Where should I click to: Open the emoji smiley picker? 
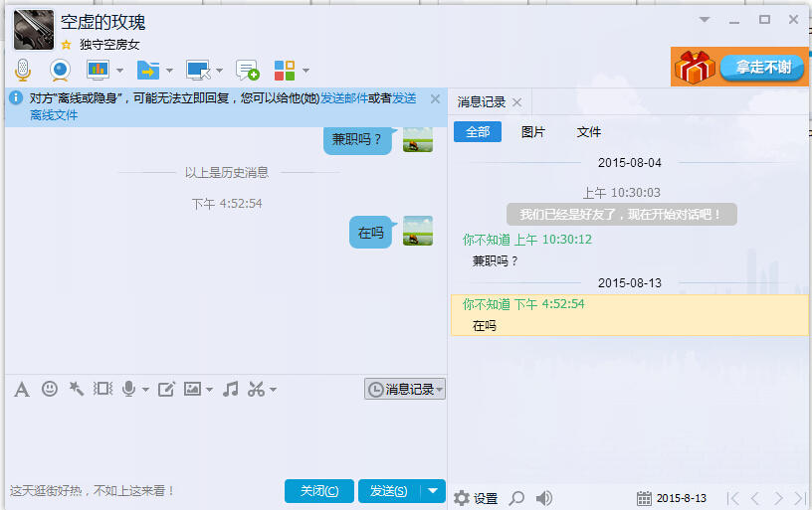tap(50, 389)
